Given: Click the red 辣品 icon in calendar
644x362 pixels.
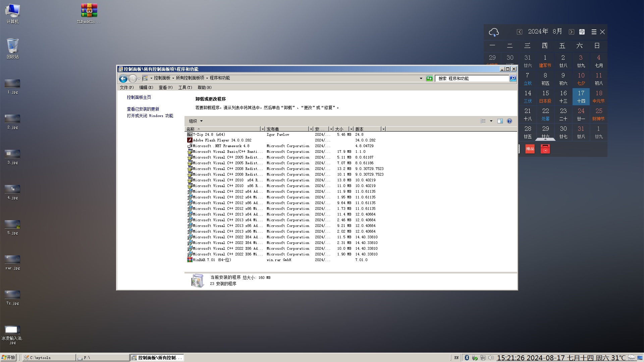Looking at the screenshot, I should pos(530,149).
